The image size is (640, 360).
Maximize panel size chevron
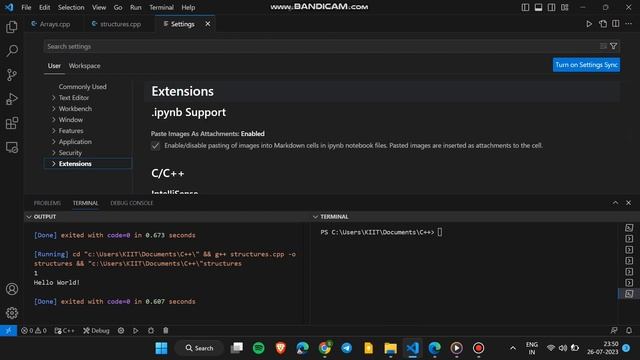tap(615, 203)
